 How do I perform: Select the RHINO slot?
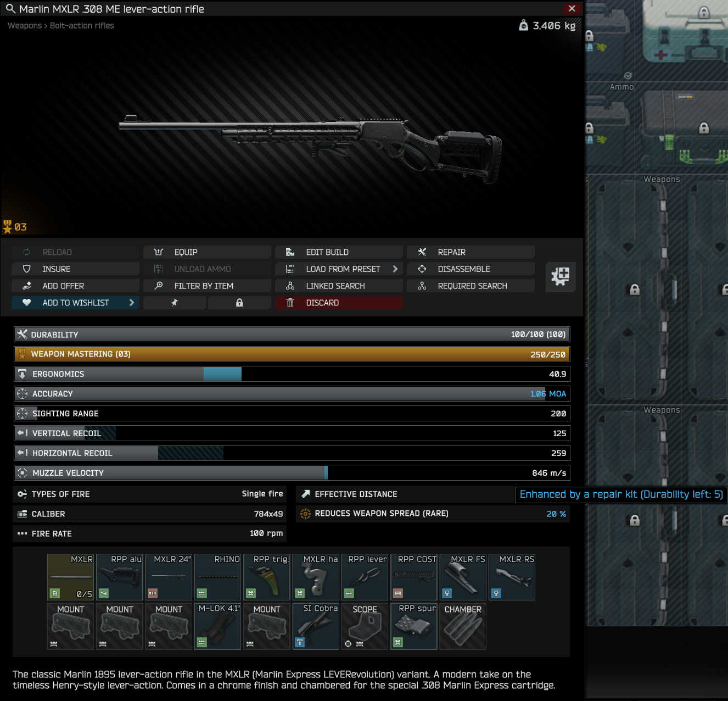coord(217,577)
